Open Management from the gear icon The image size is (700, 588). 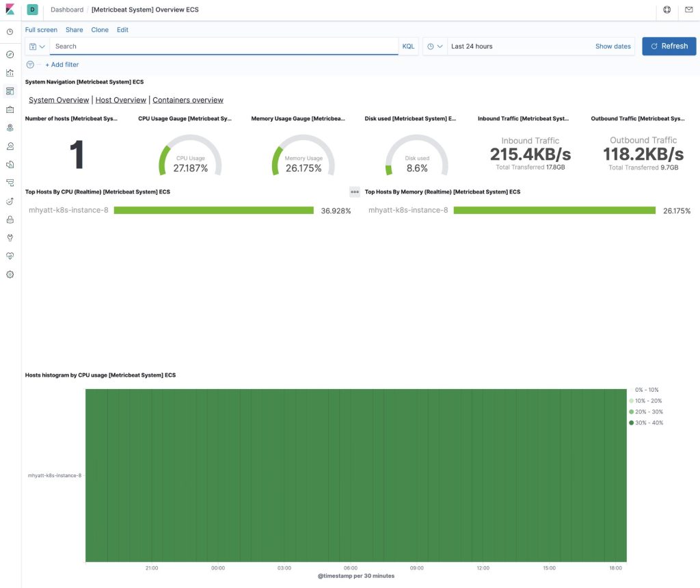10,275
